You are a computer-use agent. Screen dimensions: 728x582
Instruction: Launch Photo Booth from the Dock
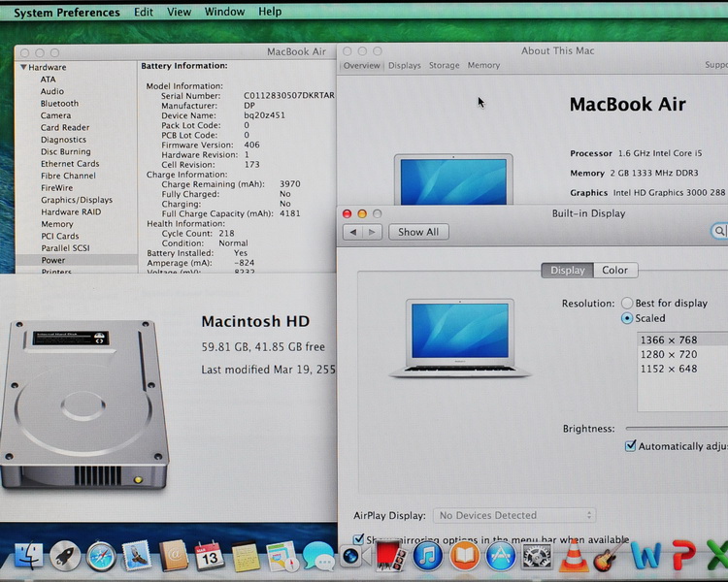(390, 555)
